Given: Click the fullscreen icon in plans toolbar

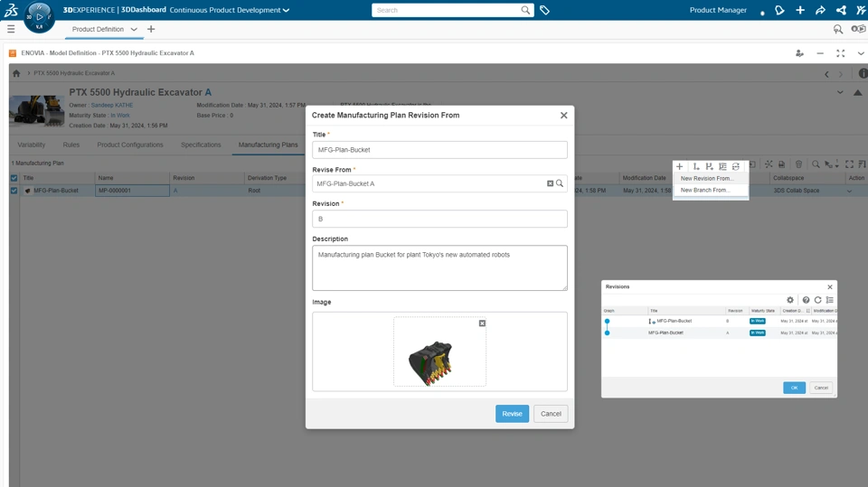Looking at the screenshot, I should (849, 164).
